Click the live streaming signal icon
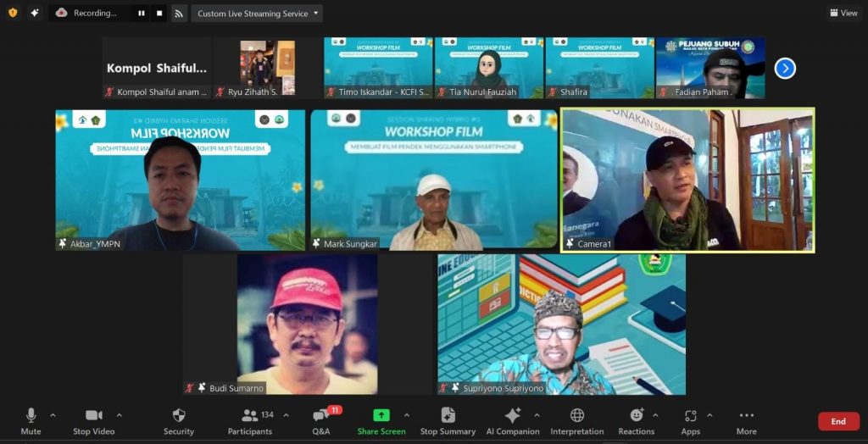This screenshot has width=868, height=444. tap(179, 14)
